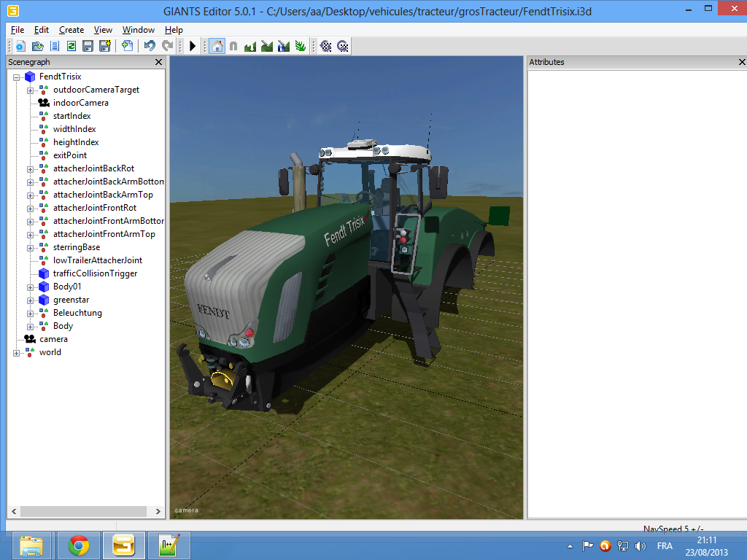The image size is (747, 560).
Task: Open the Create menu
Action: coord(71,29)
